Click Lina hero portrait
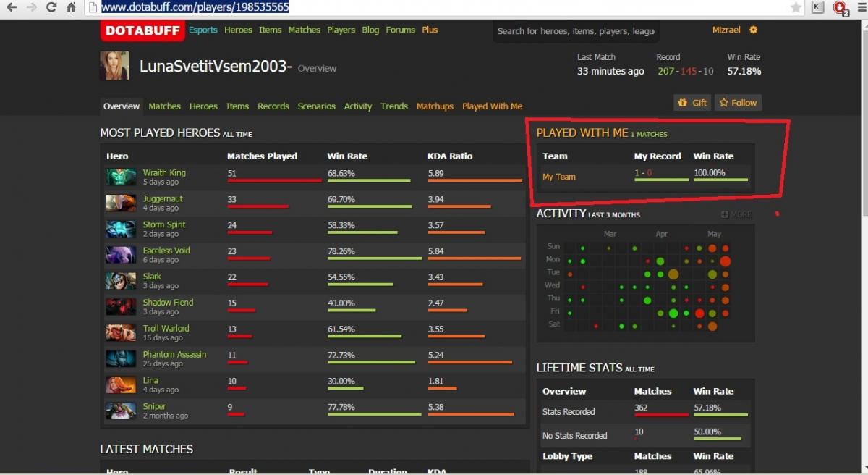Screen dimensions: 868x475 tap(121, 385)
